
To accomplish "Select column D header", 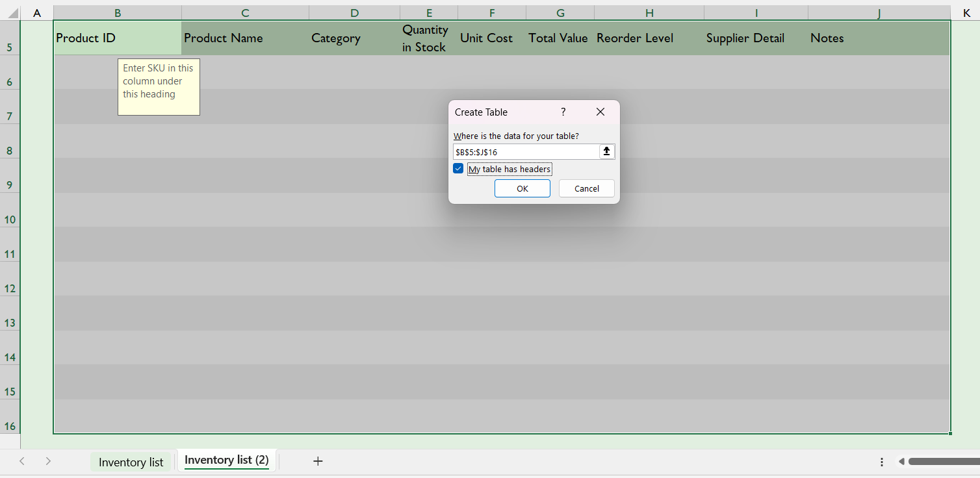I will (x=354, y=12).
